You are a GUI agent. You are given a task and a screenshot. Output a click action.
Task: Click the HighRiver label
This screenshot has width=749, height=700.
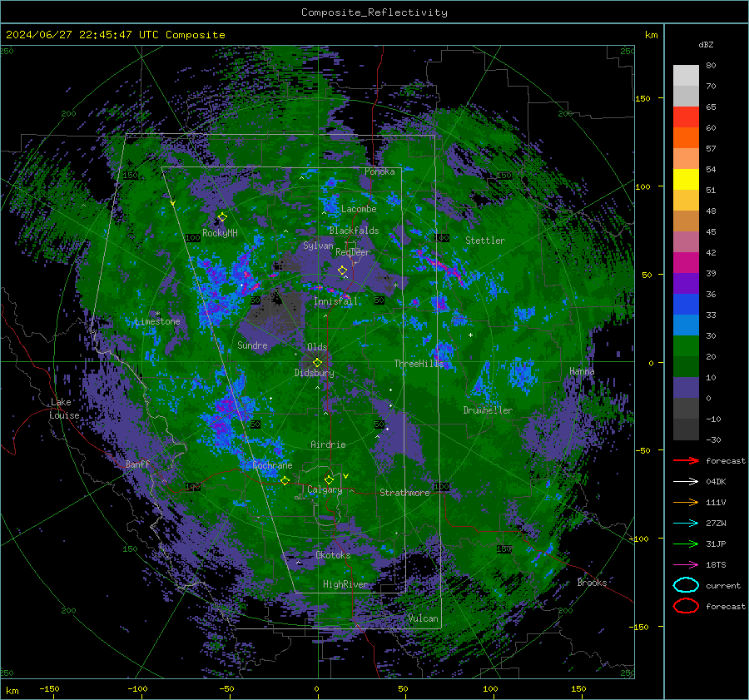(x=345, y=584)
